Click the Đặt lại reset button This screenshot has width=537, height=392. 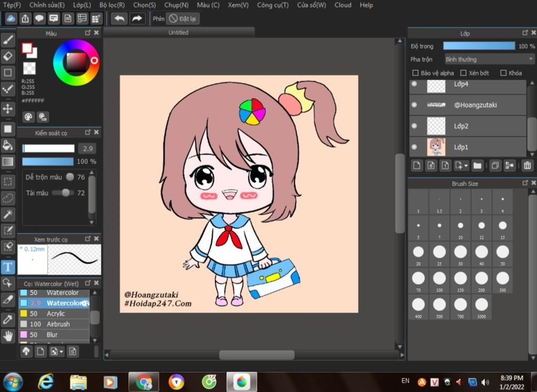click(x=182, y=18)
